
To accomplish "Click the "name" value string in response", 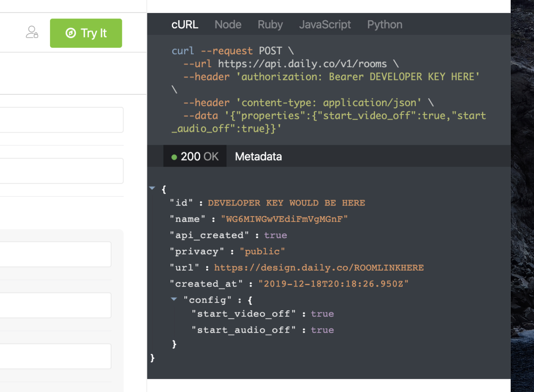I will [x=284, y=219].
